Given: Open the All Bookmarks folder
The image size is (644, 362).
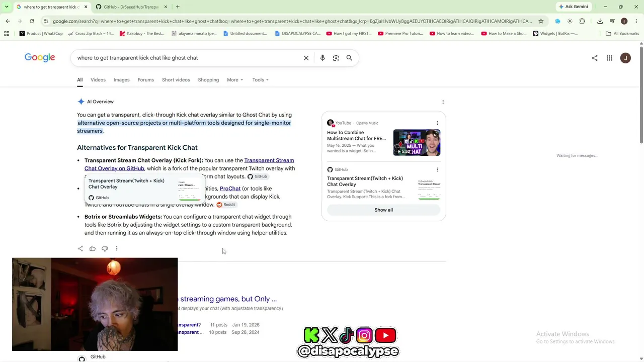Looking at the screenshot, I should (622, 34).
